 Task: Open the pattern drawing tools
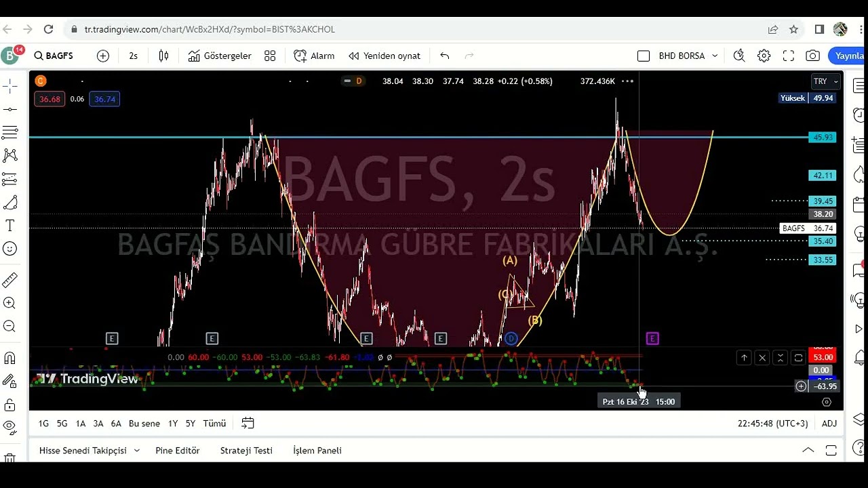click(9, 155)
